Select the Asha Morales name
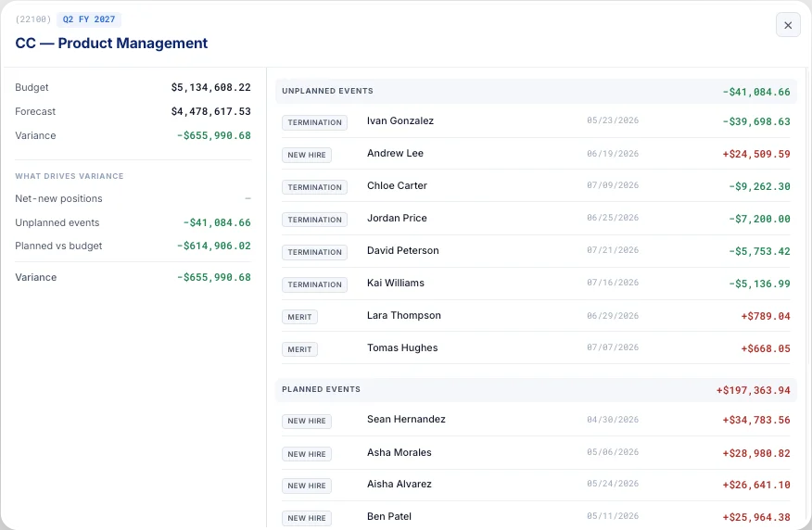The height and width of the screenshot is (530, 812). (x=400, y=452)
